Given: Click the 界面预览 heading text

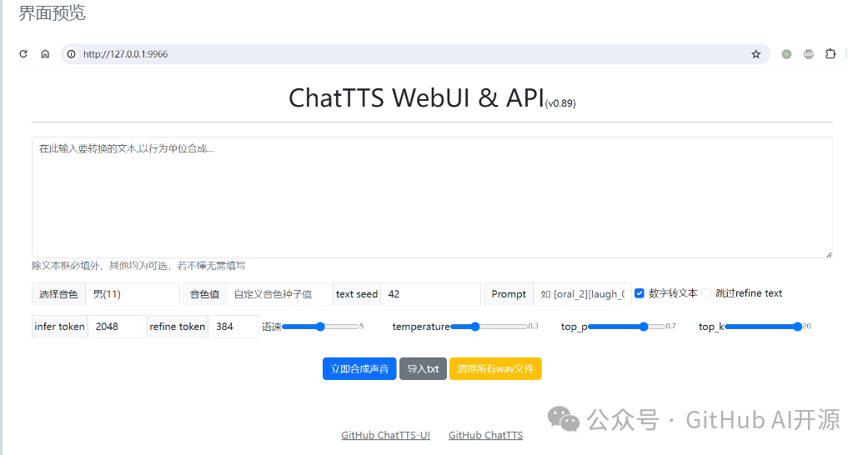Looking at the screenshot, I should pyautogui.click(x=52, y=12).
